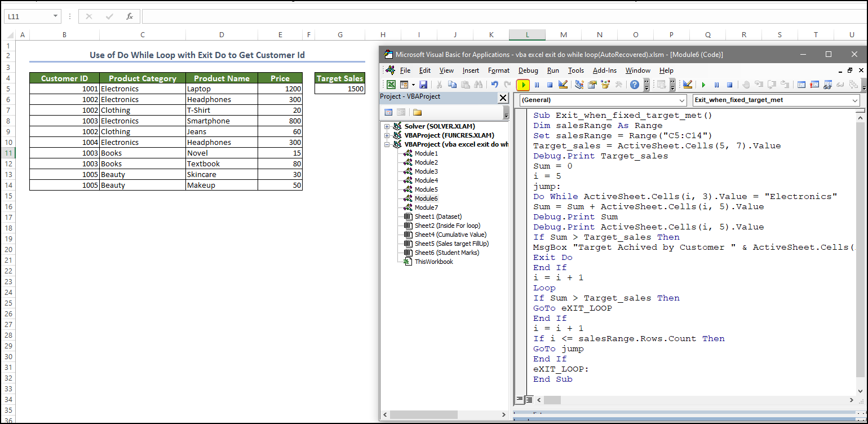Open the Object Browser icon
The width and height of the screenshot is (868, 424).
tap(606, 85)
